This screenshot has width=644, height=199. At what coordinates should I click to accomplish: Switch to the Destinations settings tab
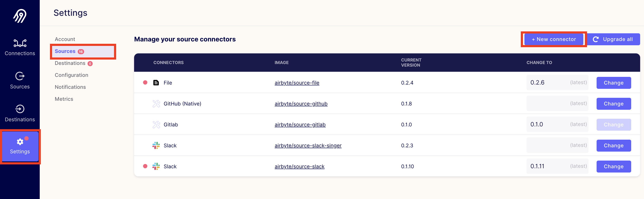(70, 63)
